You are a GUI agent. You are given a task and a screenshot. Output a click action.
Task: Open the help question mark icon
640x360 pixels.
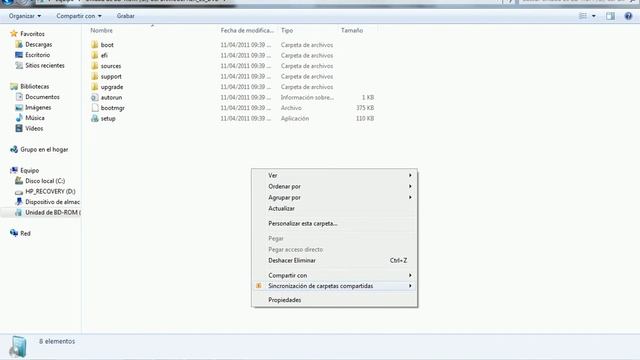coord(628,16)
